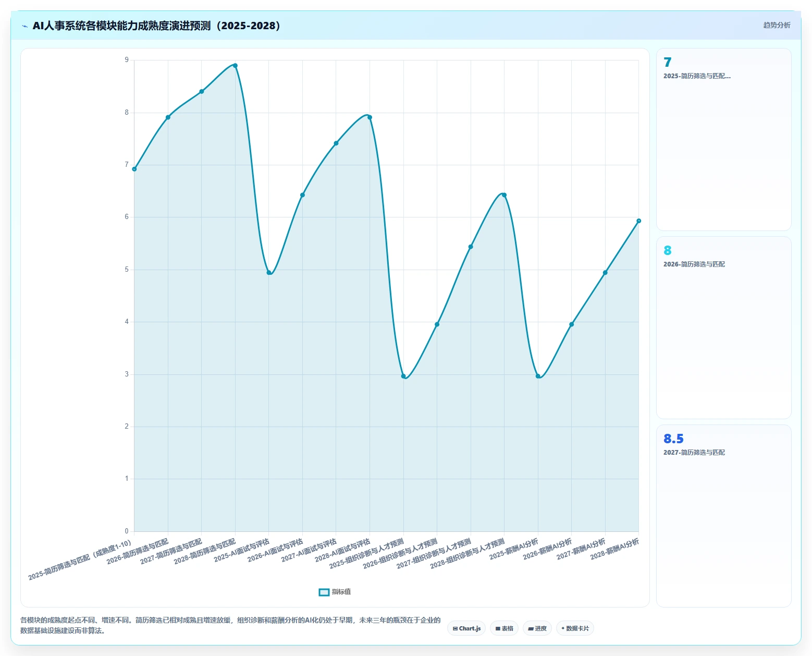
Task: Click the x-axis label 2025-薪酬AI分析
Action: (514, 549)
